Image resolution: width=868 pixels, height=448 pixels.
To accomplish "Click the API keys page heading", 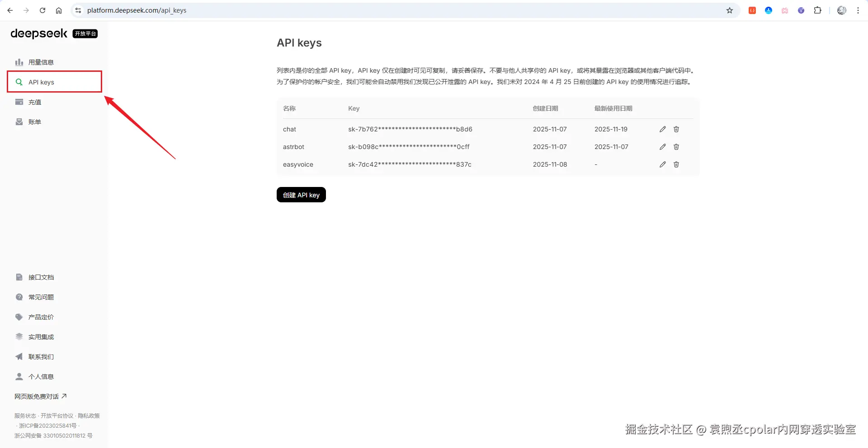I will click(x=299, y=43).
